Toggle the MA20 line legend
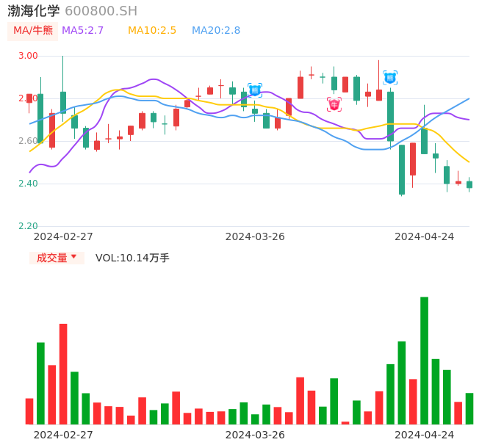 pyautogui.click(x=216, y=31)
